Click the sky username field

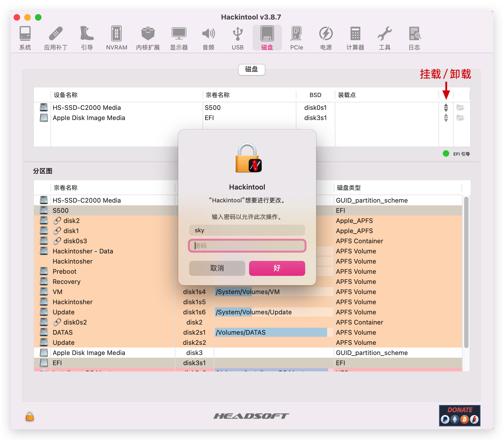[x=247, y=230]
